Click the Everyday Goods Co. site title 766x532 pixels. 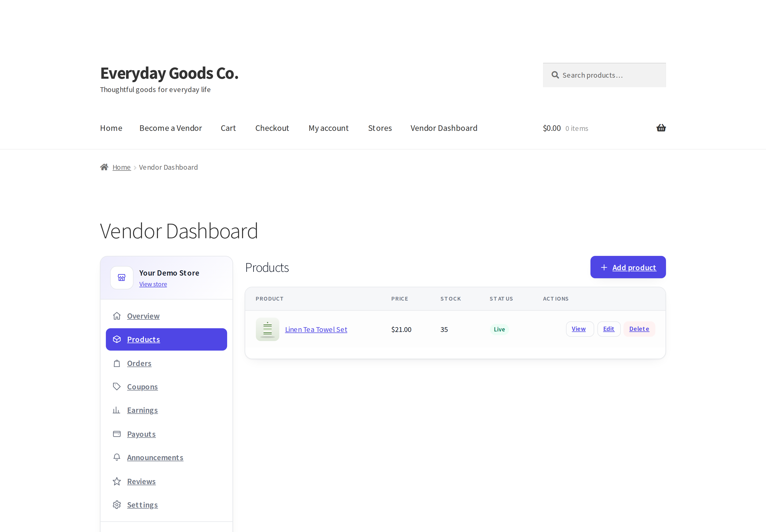tap(169, 73)
